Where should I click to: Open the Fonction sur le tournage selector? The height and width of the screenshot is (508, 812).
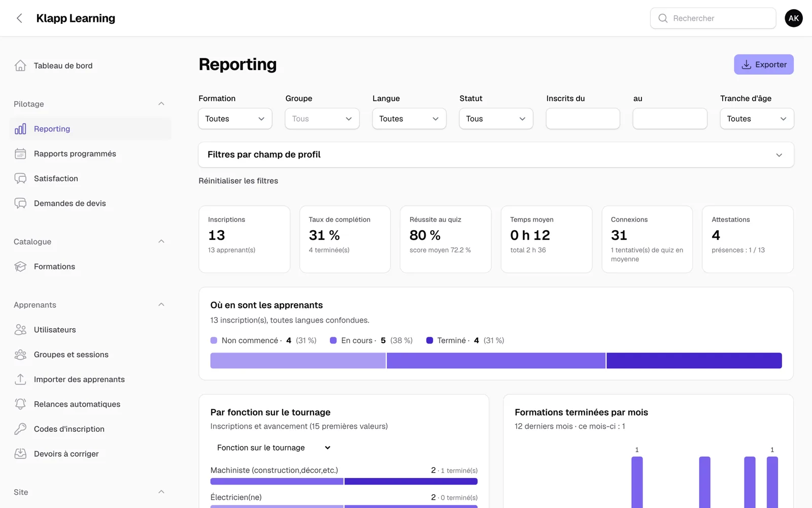[x=274, y=448]
